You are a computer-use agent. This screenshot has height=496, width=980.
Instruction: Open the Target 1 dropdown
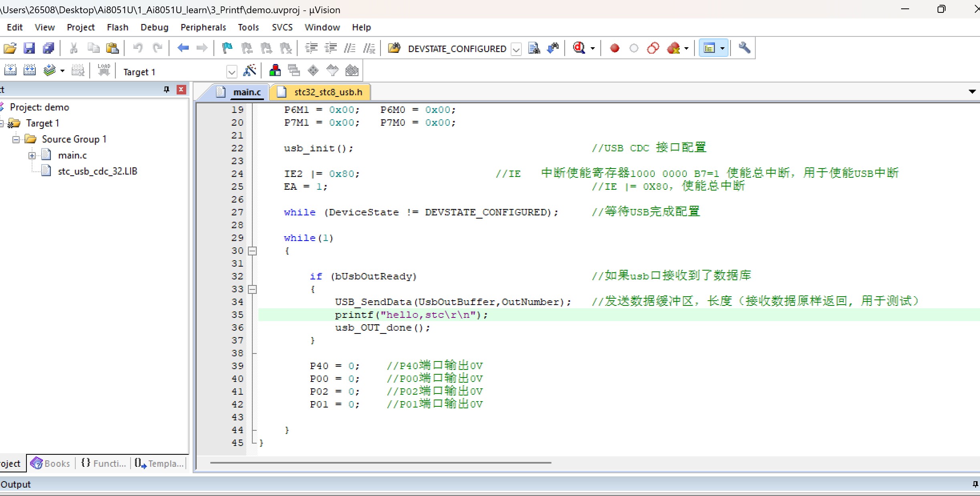231,72
